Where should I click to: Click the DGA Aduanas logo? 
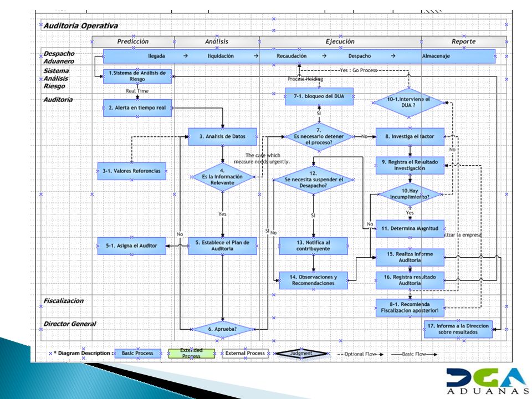(488, 381)
